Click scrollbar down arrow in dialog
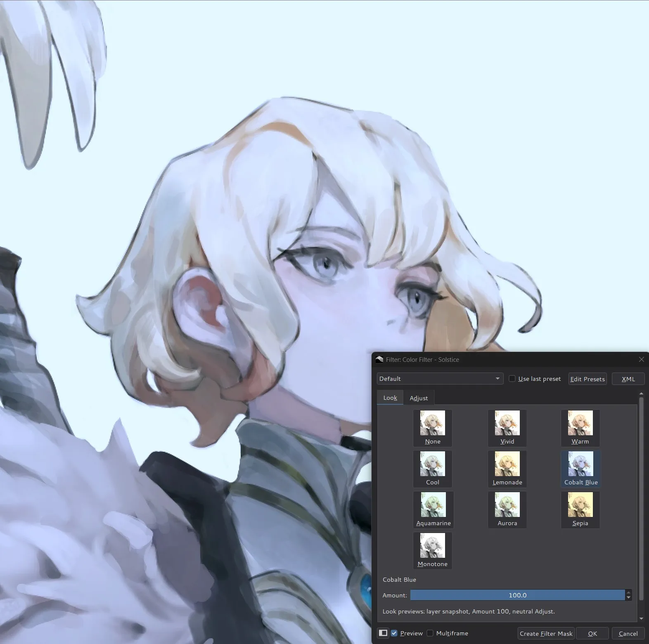Screen dimensions: 649x644 (641, 618)
